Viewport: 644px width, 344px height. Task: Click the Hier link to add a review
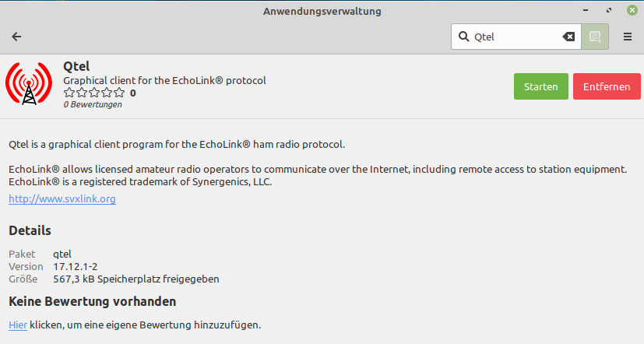point(18,325)
